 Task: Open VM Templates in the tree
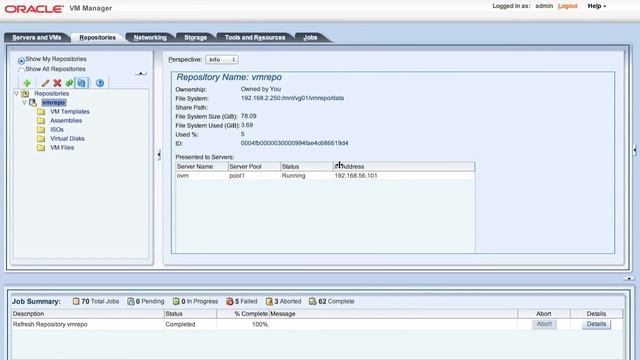click(70, 111)
